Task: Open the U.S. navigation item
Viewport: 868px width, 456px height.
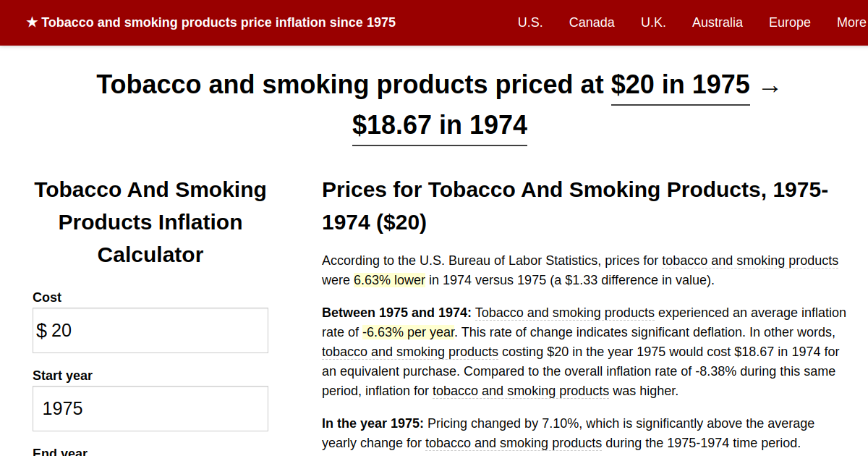Action: (x=530, y=22)
